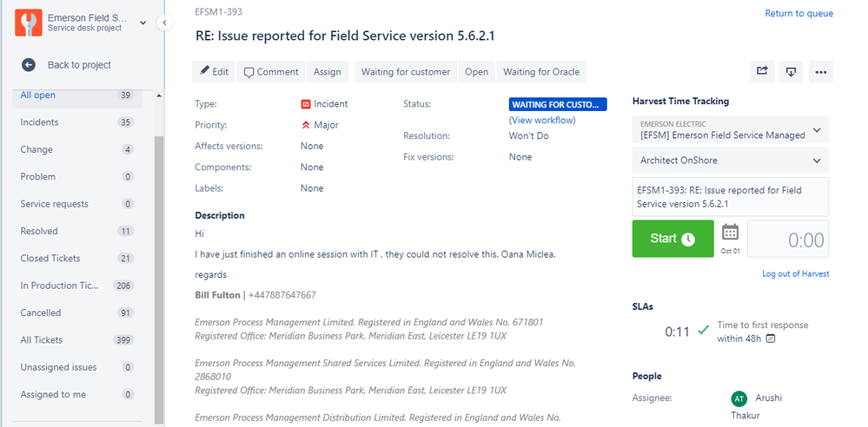Click the Edit button with pencil icon
This screenshot has height=427, width=868.
pos(214,71)
